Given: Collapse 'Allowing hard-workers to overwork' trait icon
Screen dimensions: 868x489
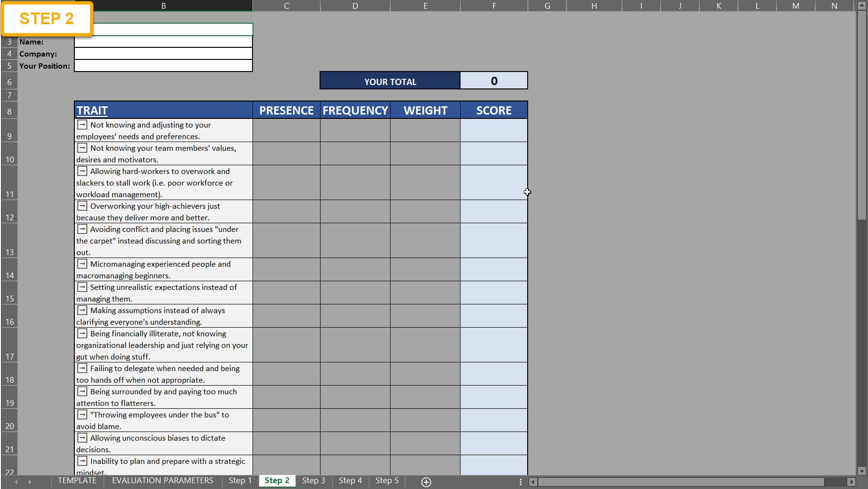Looking at the screenshot, I should click(x=82, y=171).
